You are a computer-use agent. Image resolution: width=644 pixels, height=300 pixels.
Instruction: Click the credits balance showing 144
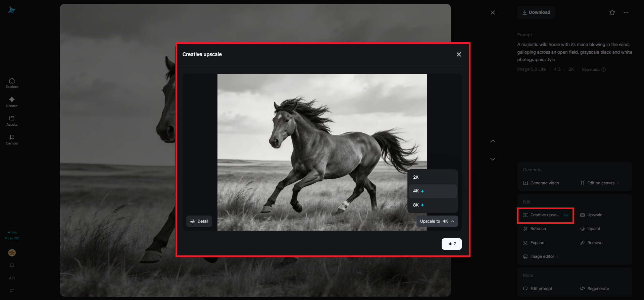(12, 232)
